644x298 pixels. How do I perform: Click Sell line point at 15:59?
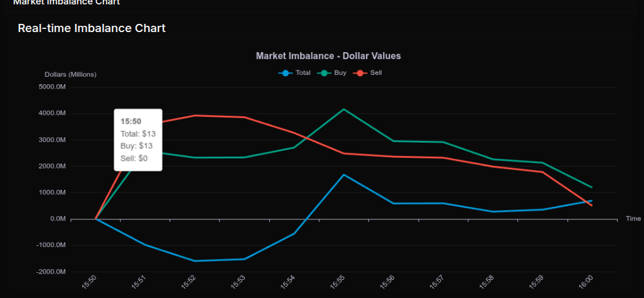(x=542, y=172)
